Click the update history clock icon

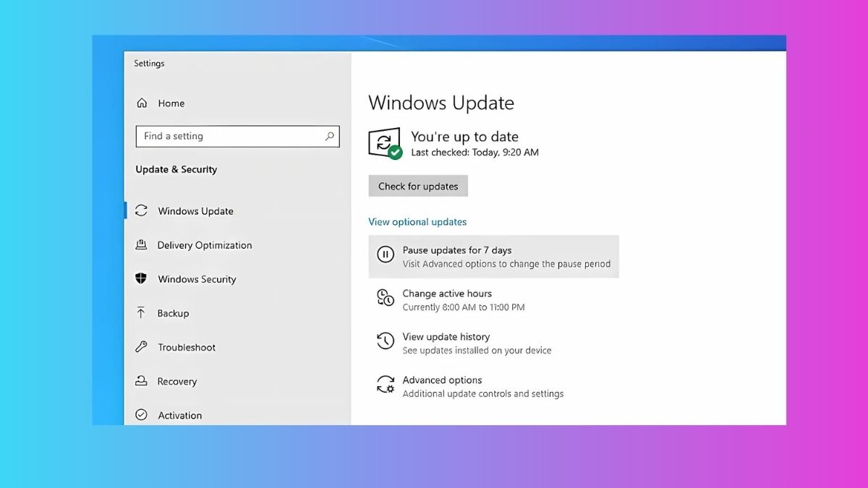[x=386, y=341]
